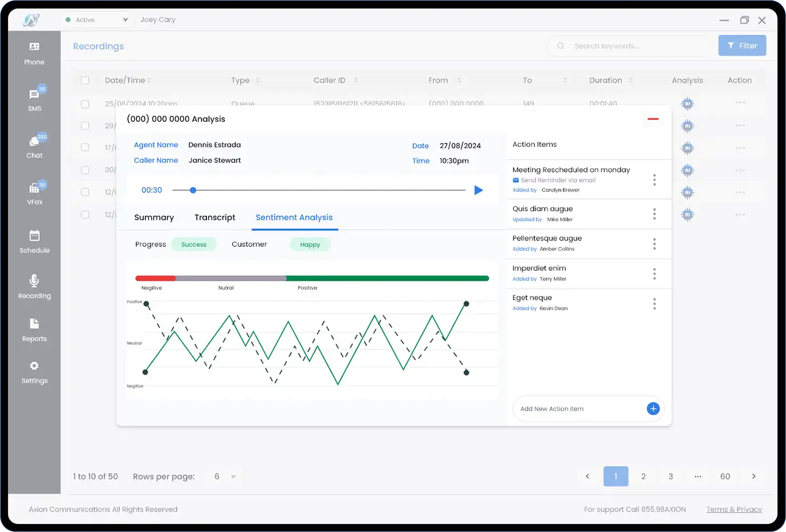Check the third recording row checkbox
Viewport: 786px width, 532px height.
[85, 147]
